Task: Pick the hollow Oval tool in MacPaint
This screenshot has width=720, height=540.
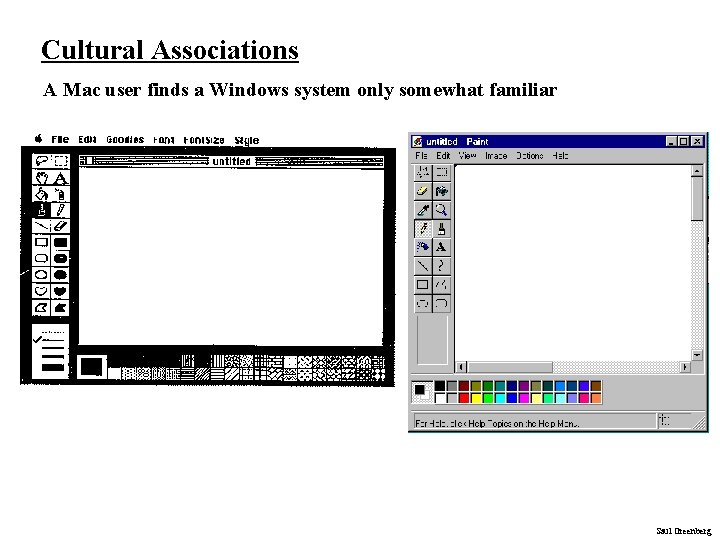Action: (42, 275)
